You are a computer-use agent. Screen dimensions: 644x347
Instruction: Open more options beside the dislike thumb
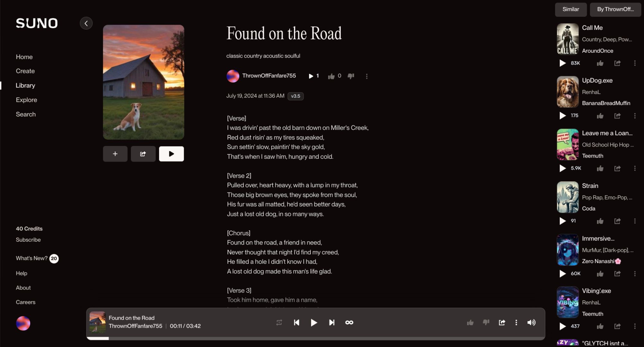[x=367, y=76]
